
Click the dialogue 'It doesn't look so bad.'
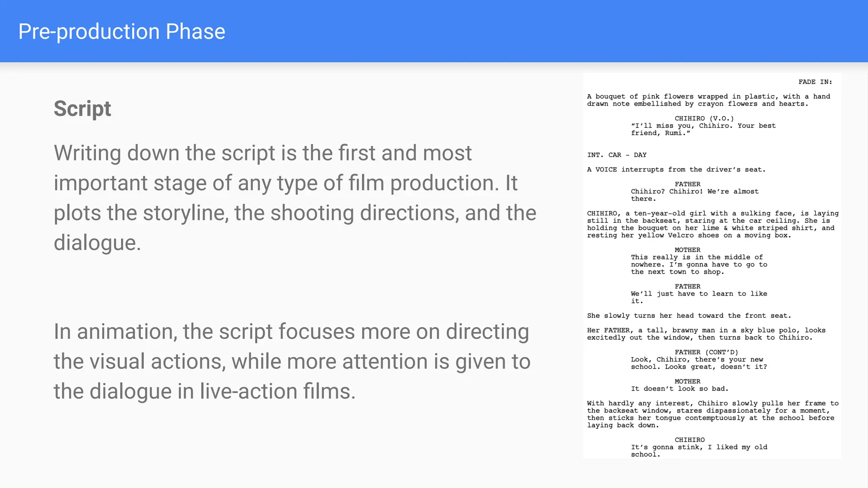pyautogui.click(x=679, y=389)
